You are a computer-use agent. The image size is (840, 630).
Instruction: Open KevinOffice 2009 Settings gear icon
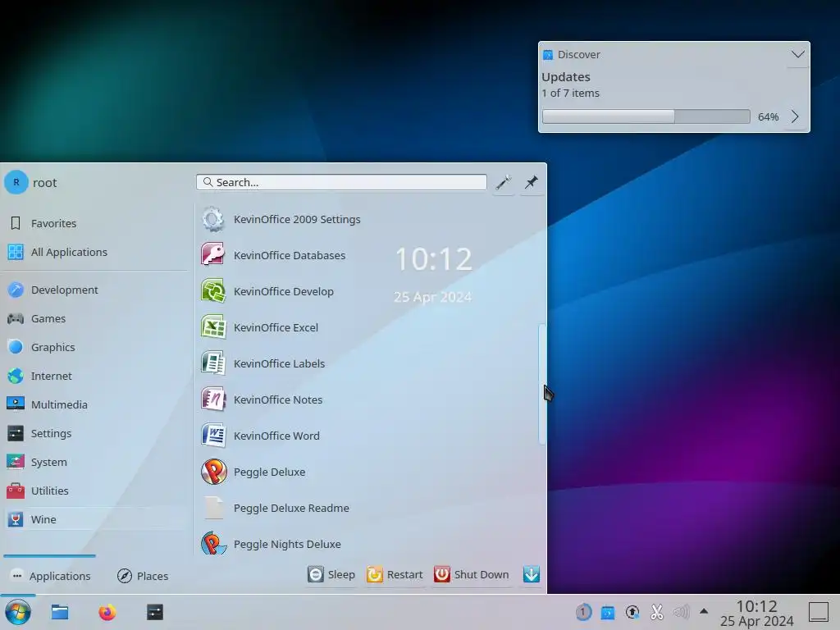point(213,219)
